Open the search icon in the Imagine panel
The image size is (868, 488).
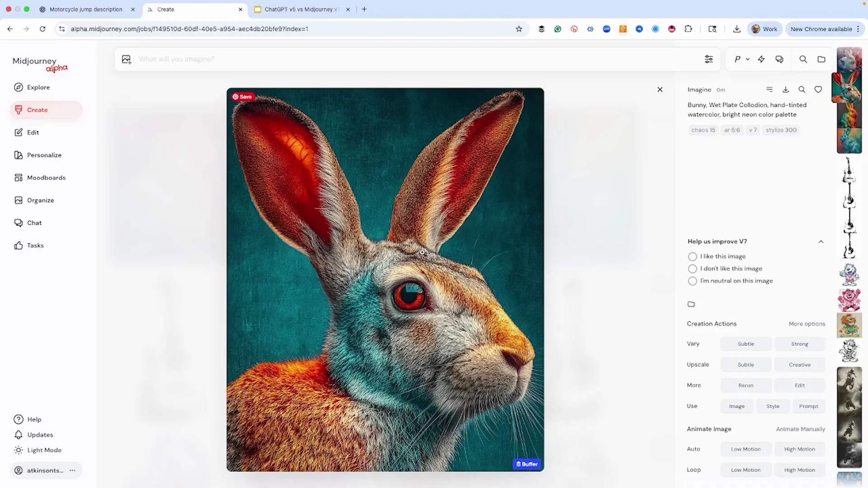[x=802, y=89]
